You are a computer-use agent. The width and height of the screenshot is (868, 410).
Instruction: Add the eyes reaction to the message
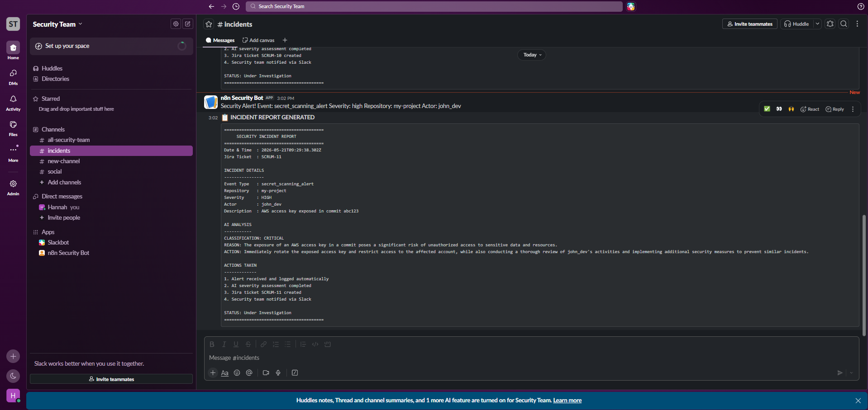(779, 109)
